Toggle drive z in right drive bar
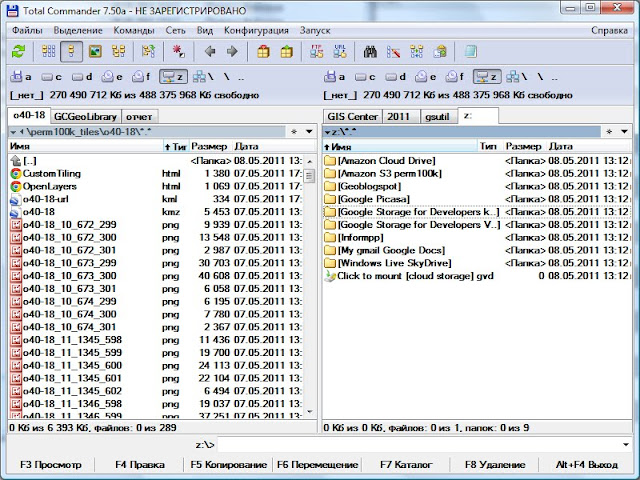 pos(487,77)
